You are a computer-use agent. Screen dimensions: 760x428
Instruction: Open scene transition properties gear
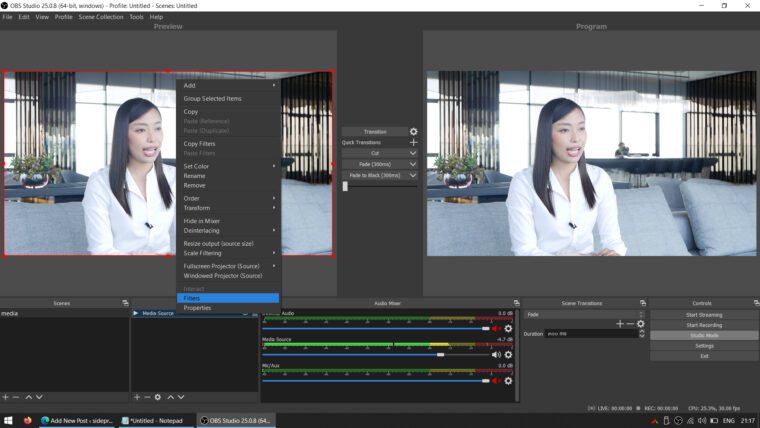[641, 324]
